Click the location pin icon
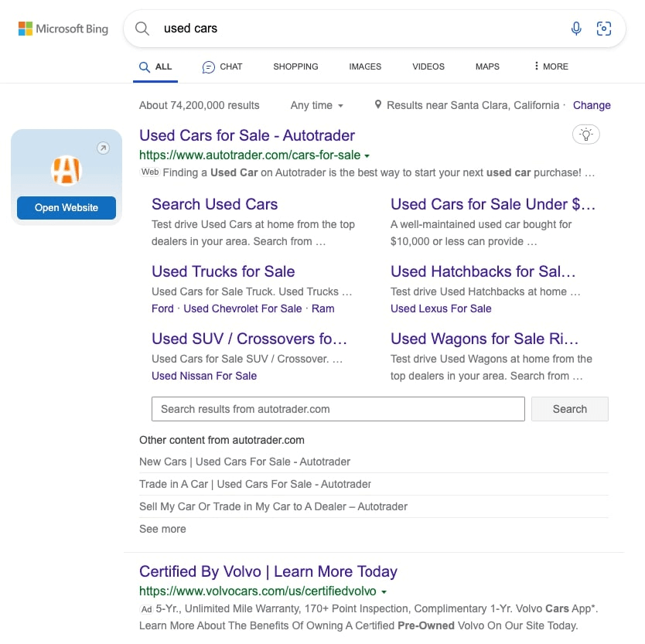This screenshot has height=644, width=645. [x=377, y=104]
